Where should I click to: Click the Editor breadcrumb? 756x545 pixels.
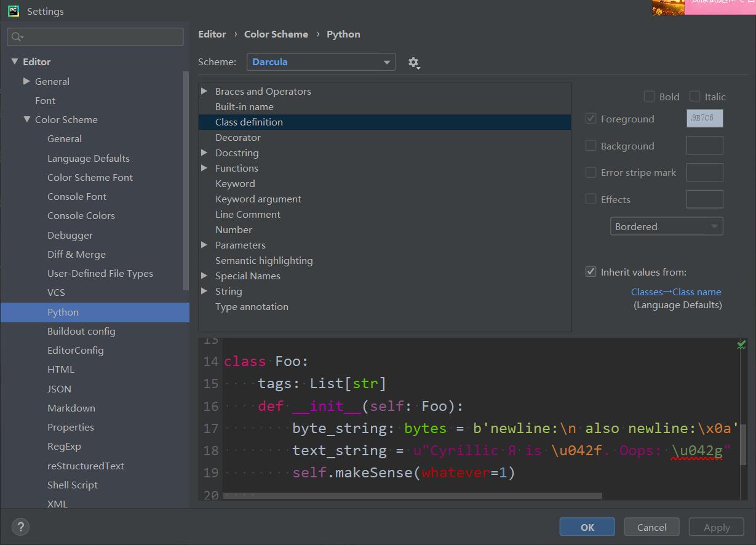(x=212, y=34)
